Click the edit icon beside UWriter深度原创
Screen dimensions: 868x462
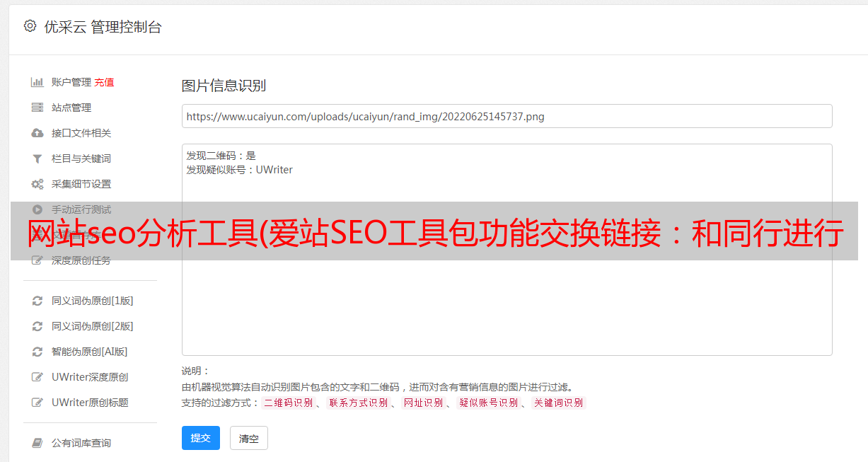37,377
